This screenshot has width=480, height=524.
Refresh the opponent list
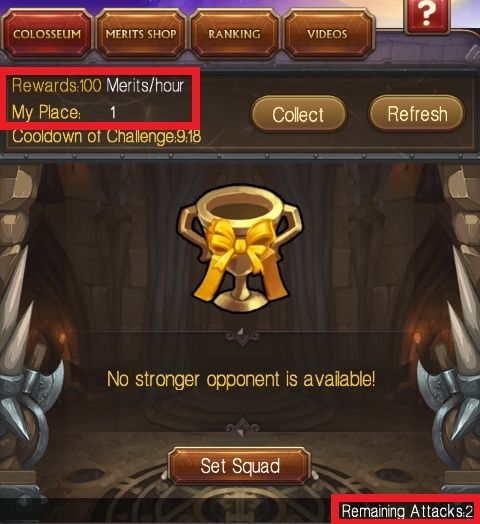click(417, 114)
